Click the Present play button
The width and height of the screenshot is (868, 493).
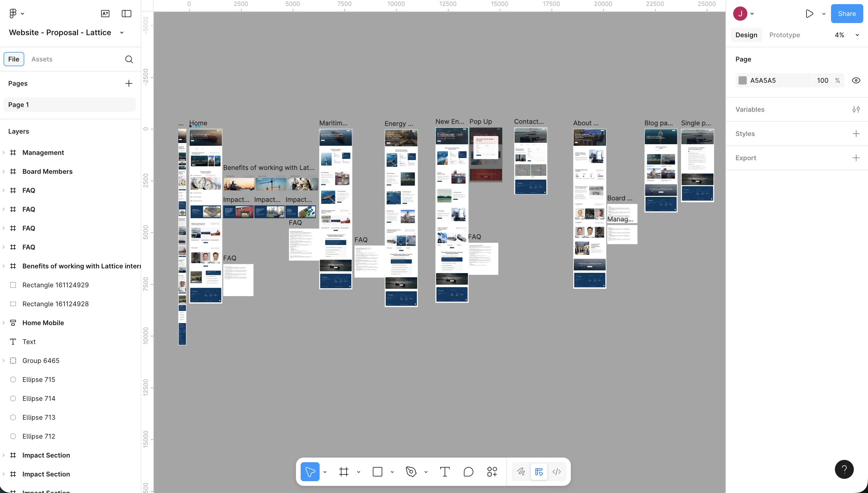click(x=809, y=14)
